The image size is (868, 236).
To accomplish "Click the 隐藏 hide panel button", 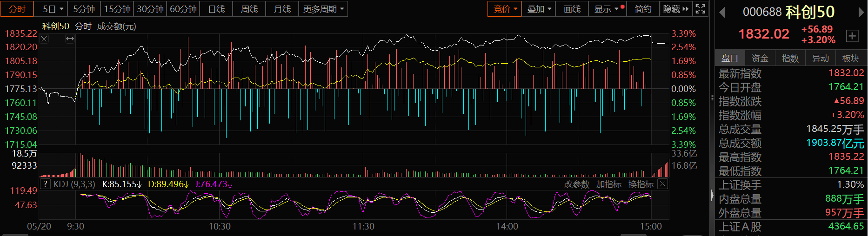I will click(x=676, y=9).
